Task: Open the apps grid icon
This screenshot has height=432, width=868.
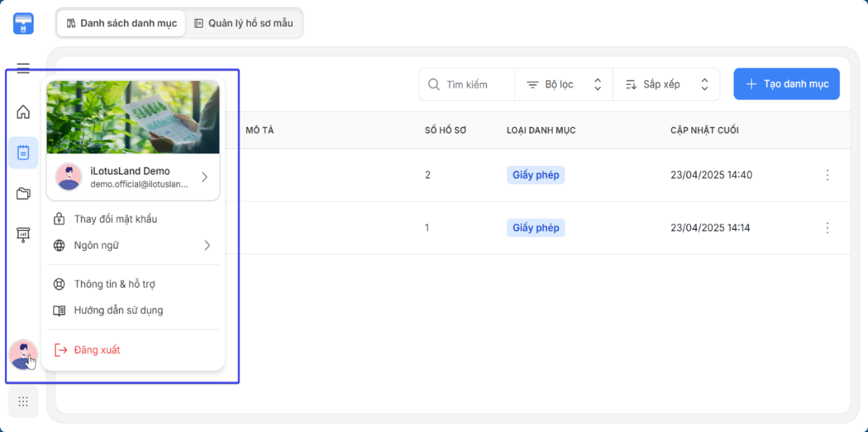Action: tap(23, 401)
